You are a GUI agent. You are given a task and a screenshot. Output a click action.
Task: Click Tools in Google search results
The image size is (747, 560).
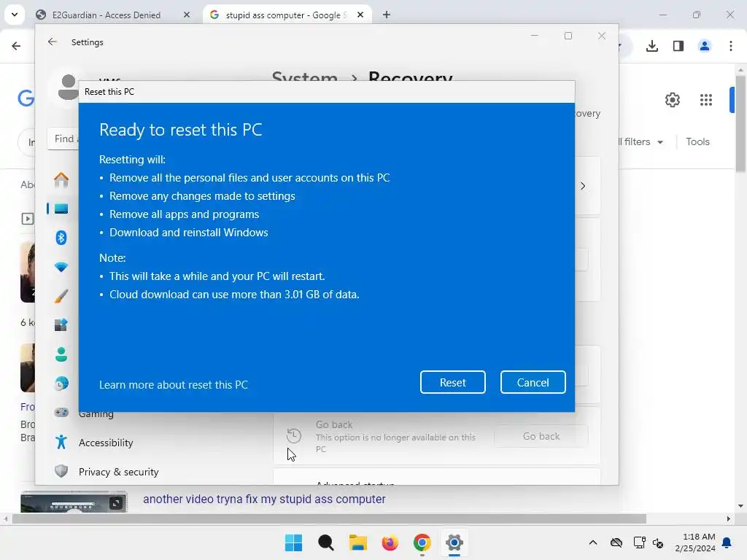coord(697,142)
